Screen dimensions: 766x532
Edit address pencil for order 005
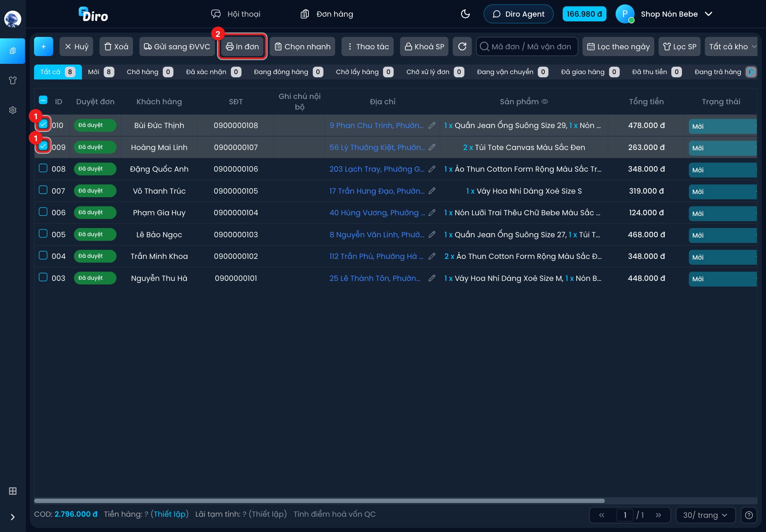click(x=432, y=234)
